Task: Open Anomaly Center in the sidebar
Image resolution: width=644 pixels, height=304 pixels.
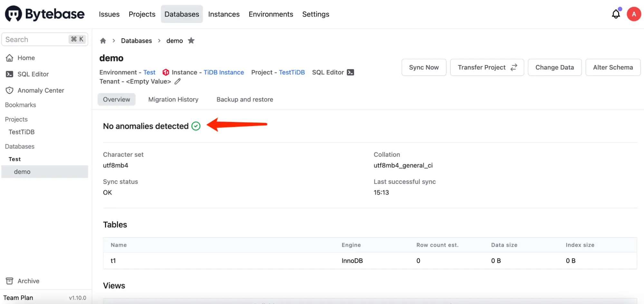Action: [41, 90]
